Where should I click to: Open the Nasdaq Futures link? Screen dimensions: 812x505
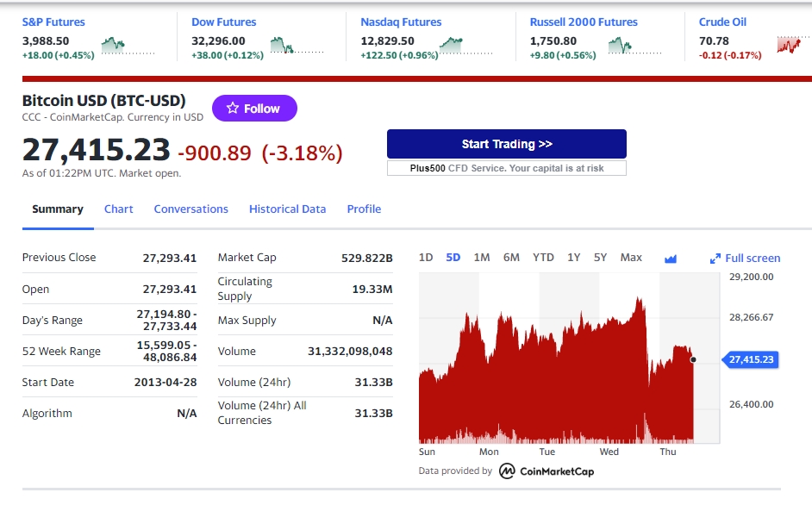(x=401, y=22)
